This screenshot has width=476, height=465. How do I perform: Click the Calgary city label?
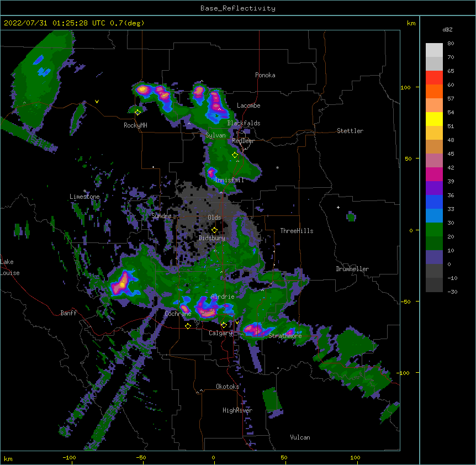pyautogui.click(x=220, y=333)
